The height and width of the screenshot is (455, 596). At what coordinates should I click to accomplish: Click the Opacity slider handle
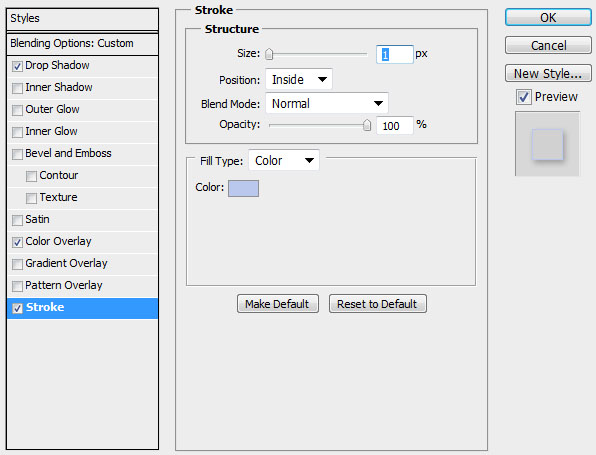(x=367, y=125)
